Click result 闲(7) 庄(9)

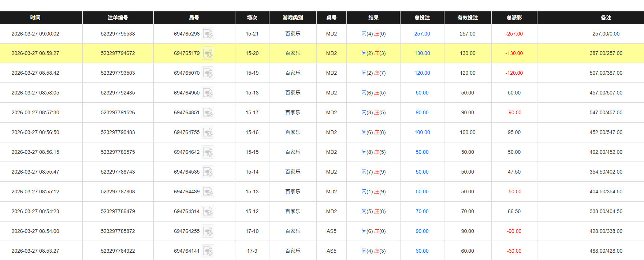[x=373, y=172]
